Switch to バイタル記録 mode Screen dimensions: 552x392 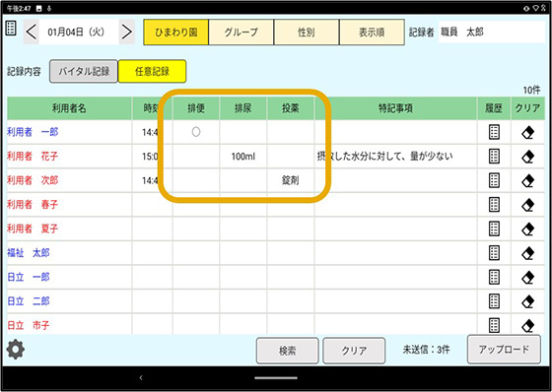point(84,72)
